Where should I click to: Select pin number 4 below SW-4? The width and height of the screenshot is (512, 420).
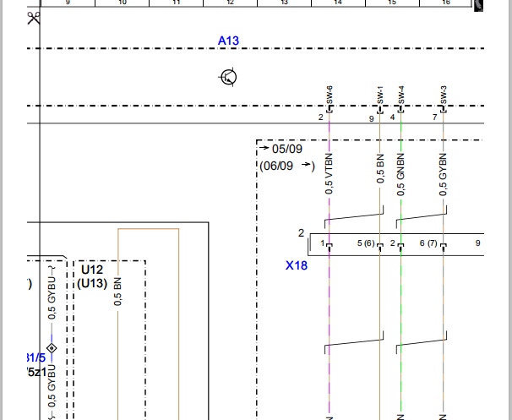point(393,117)
